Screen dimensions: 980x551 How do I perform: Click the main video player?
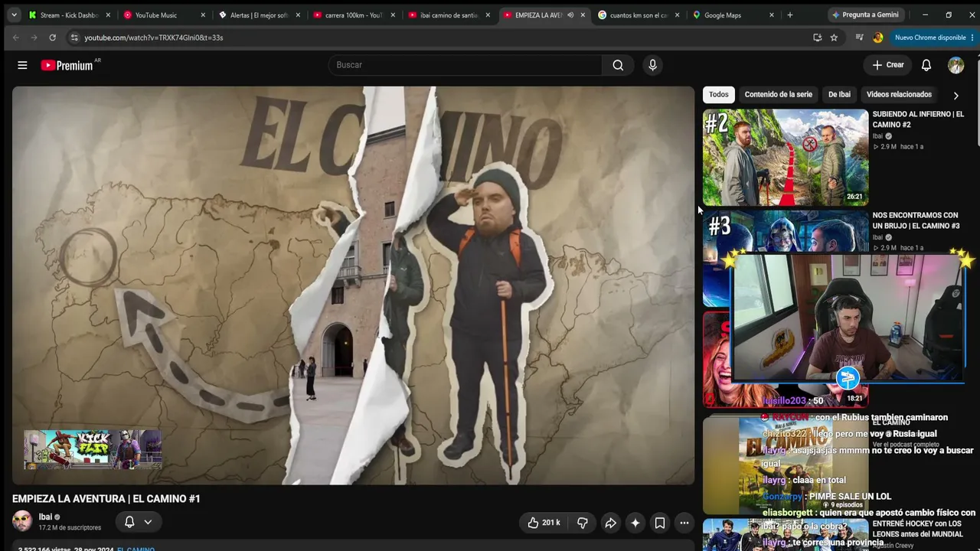click(353, 285)
